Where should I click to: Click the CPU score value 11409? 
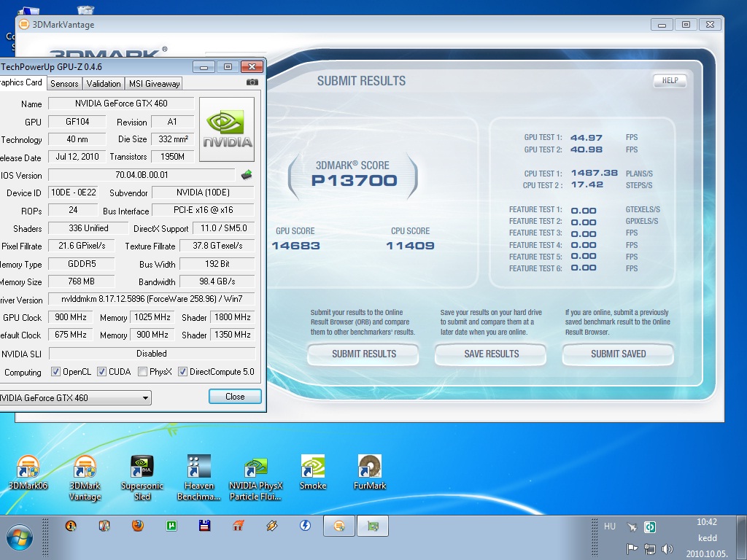410,246
